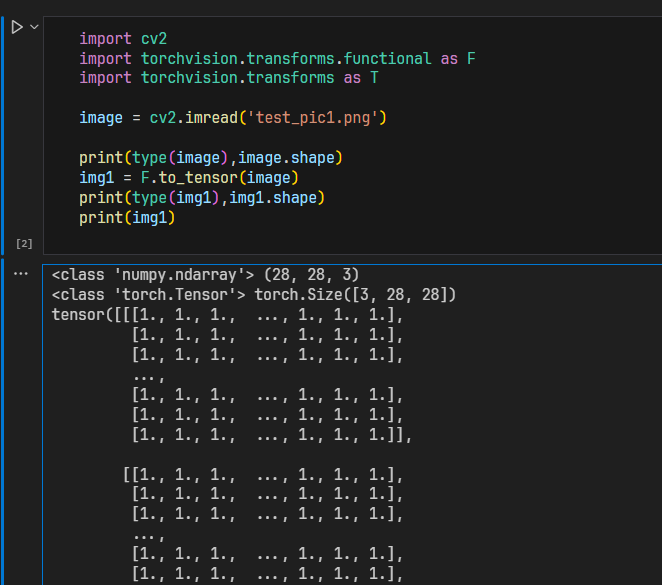The height and width of the screenshot is (585, 662).
Task: Click the 'import torchvision.transforms as T' line
Action: (x=228, y=78)
